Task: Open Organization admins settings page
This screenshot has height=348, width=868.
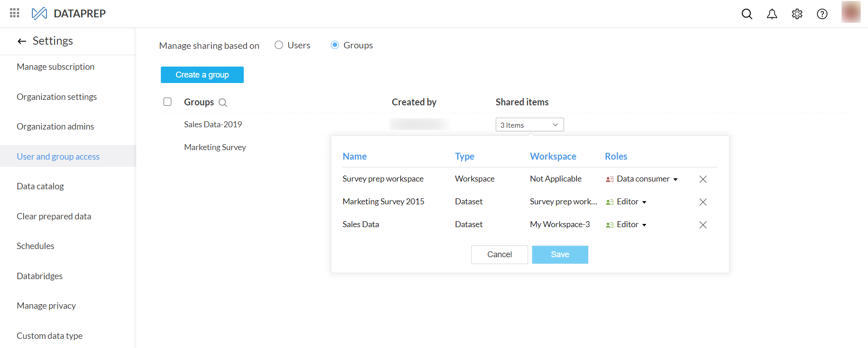Action: point(55,126)
